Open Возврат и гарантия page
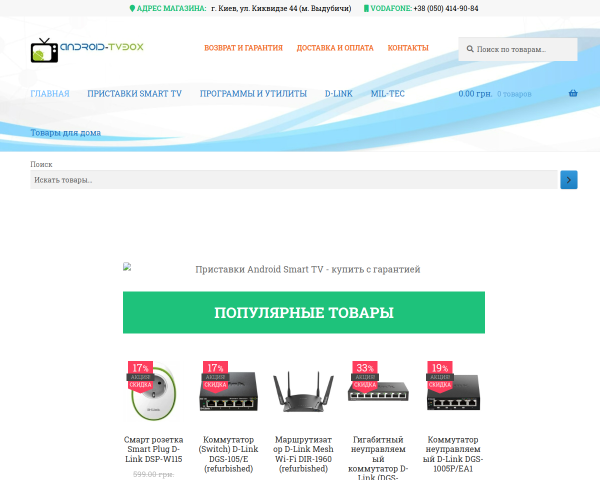 [243, 48]
